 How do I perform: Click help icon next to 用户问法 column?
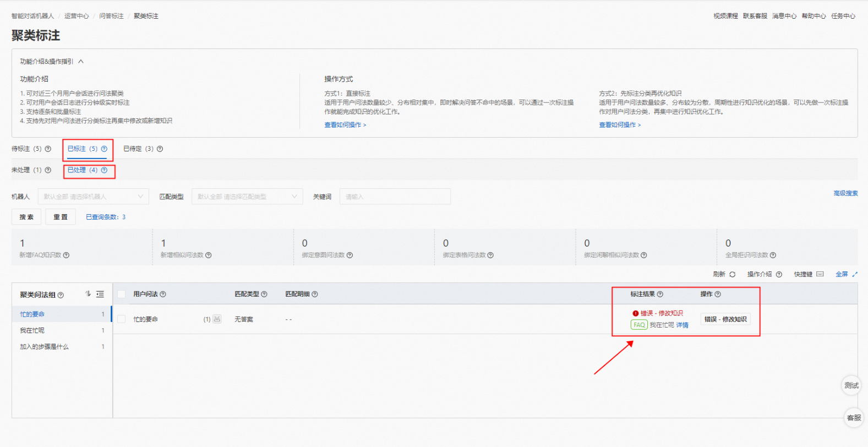click(x=163, y=294)
